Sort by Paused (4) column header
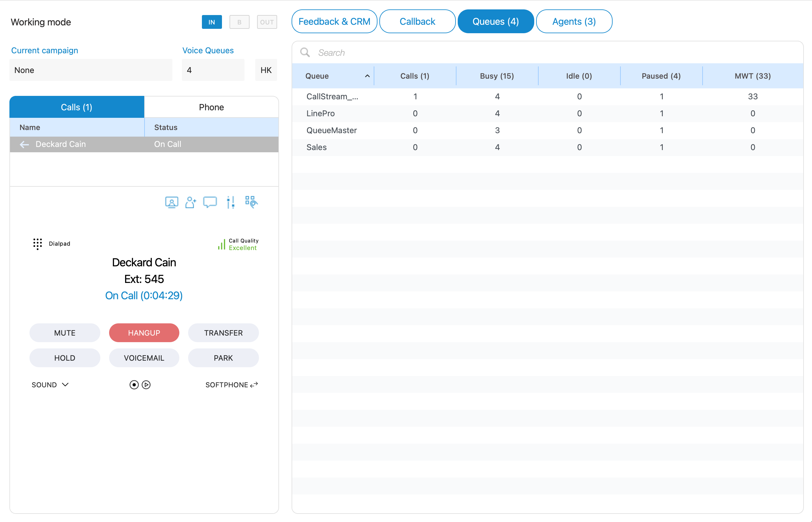This screenshot has height=522, width=812. click(x=661, y=76)
